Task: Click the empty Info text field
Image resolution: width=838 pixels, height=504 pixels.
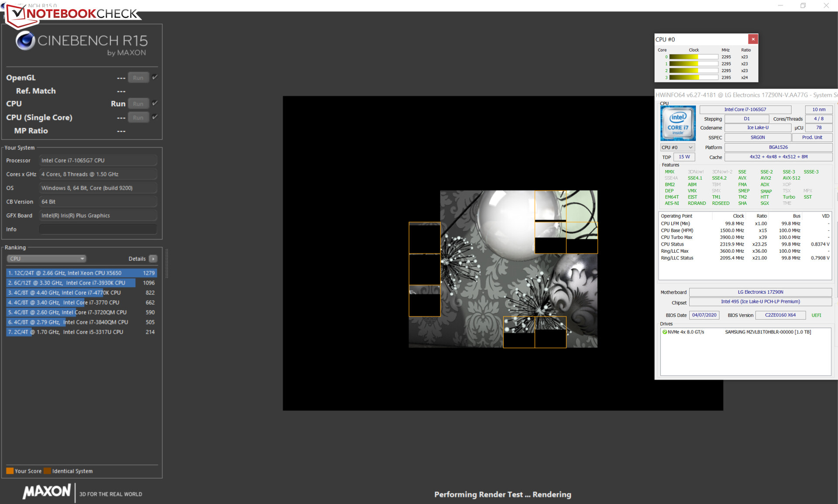Action: click(x=98, y=230)
